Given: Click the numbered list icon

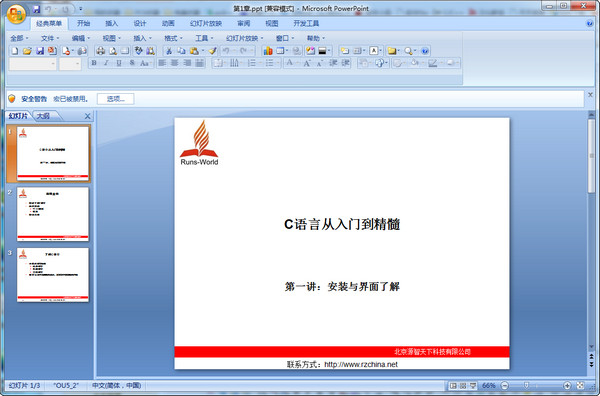Looking at the screenshot, I should (251, 63).
